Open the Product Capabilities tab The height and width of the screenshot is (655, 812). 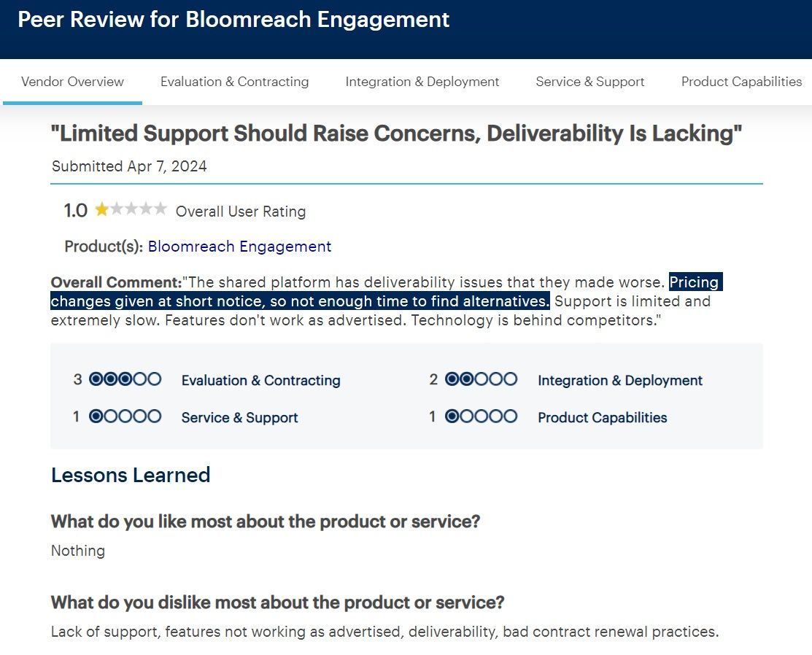(741, 82)
